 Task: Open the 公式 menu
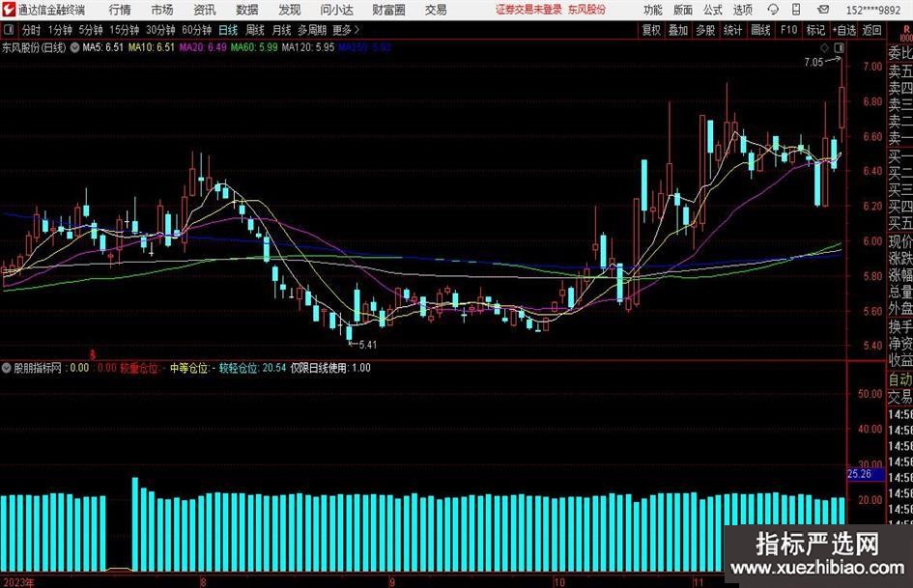click(x=713, y=10)
